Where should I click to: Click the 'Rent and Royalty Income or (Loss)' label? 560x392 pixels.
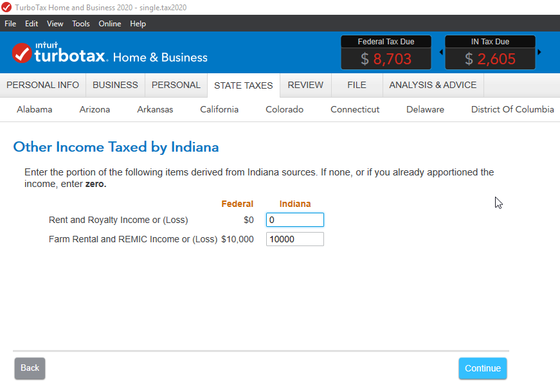(x=118, y=220)
